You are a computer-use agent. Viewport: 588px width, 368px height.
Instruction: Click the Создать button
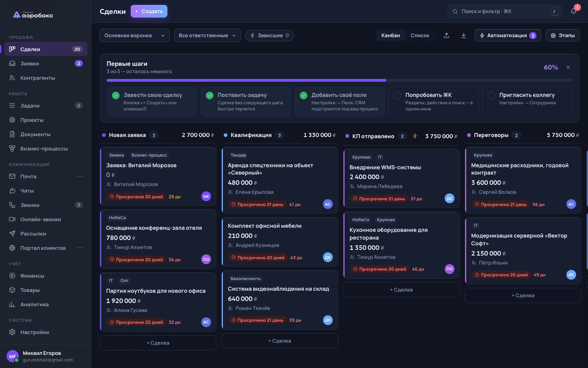(149, 11)
